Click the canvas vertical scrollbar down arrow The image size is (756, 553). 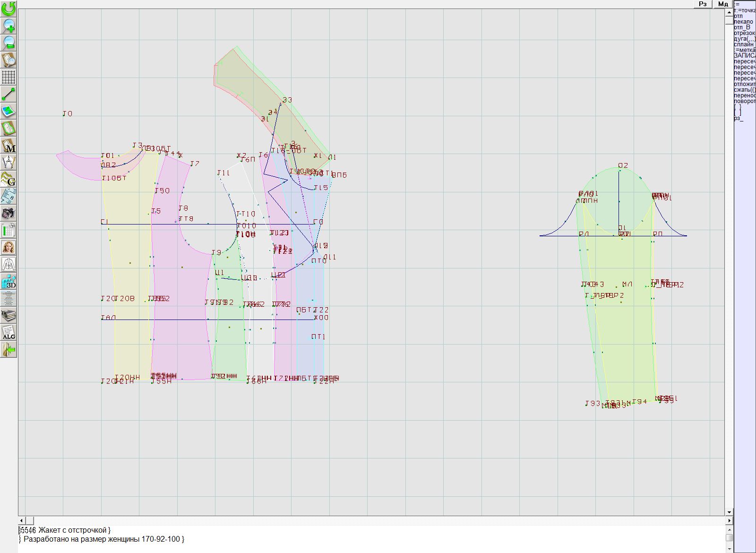click(729, 512)
